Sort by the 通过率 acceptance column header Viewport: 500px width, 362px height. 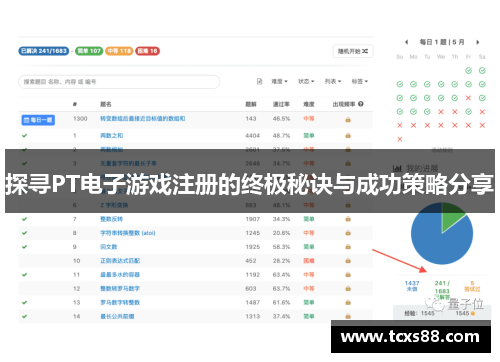click(281, 104)
